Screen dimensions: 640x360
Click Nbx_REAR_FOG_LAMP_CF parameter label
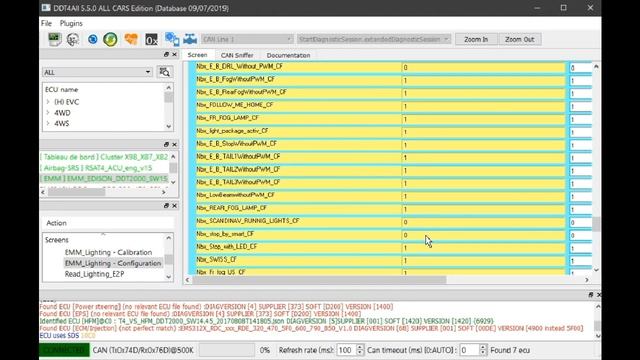tap(231, 208)
